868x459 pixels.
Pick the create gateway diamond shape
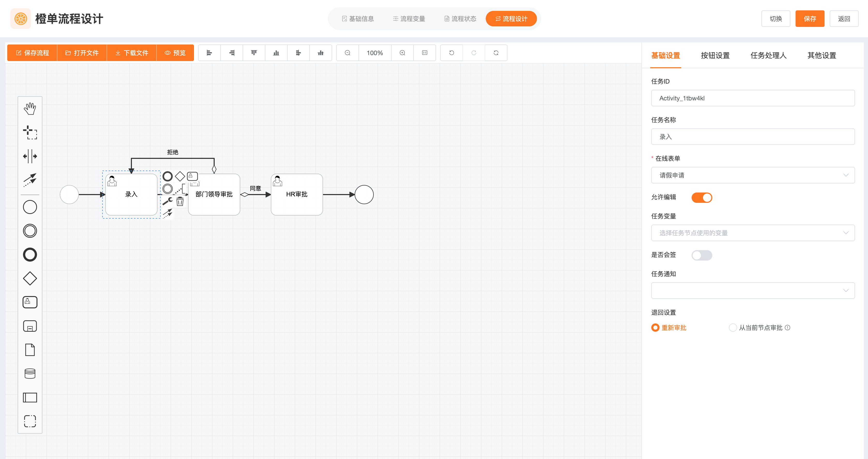(x=30, y=278)
